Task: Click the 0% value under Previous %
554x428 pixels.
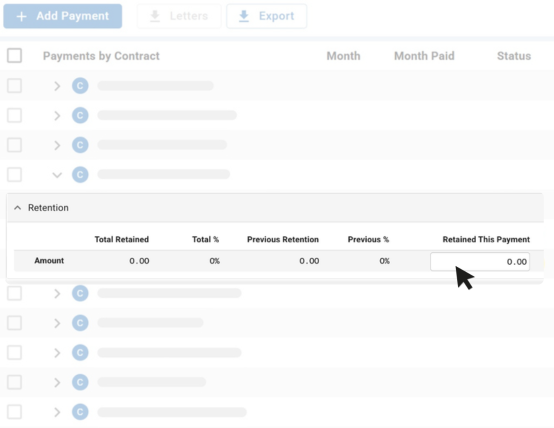Action: [384, 261]
